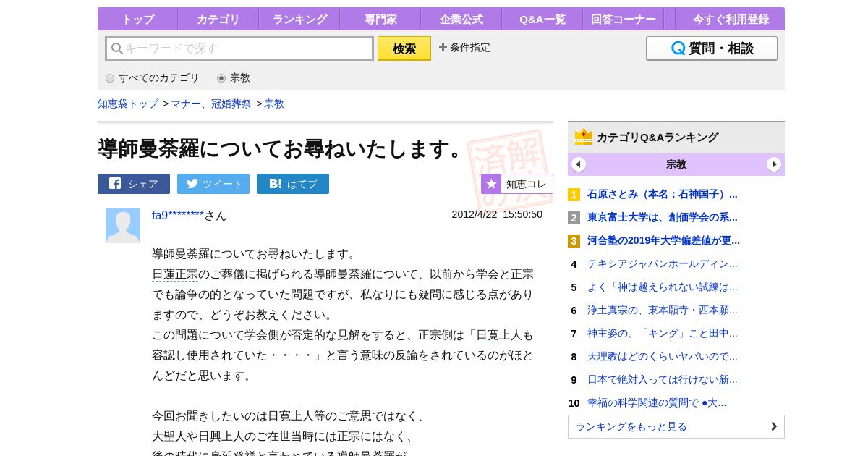This screenshot has width=868, height=456.
Task: Expand ランキングをもっと見る
Action: 676,426
